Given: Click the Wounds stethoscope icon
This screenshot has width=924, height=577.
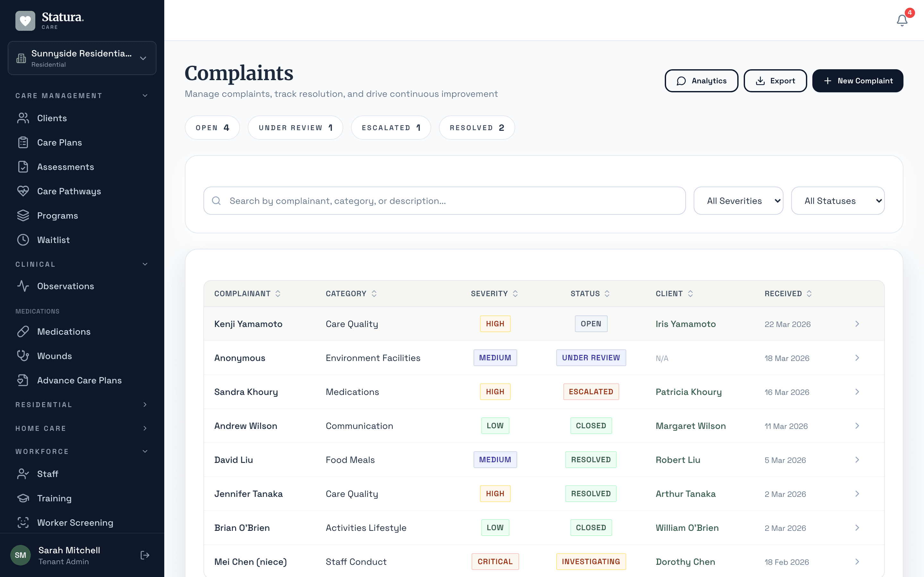Looking at the screenshot, I should (x=23, y=355).
